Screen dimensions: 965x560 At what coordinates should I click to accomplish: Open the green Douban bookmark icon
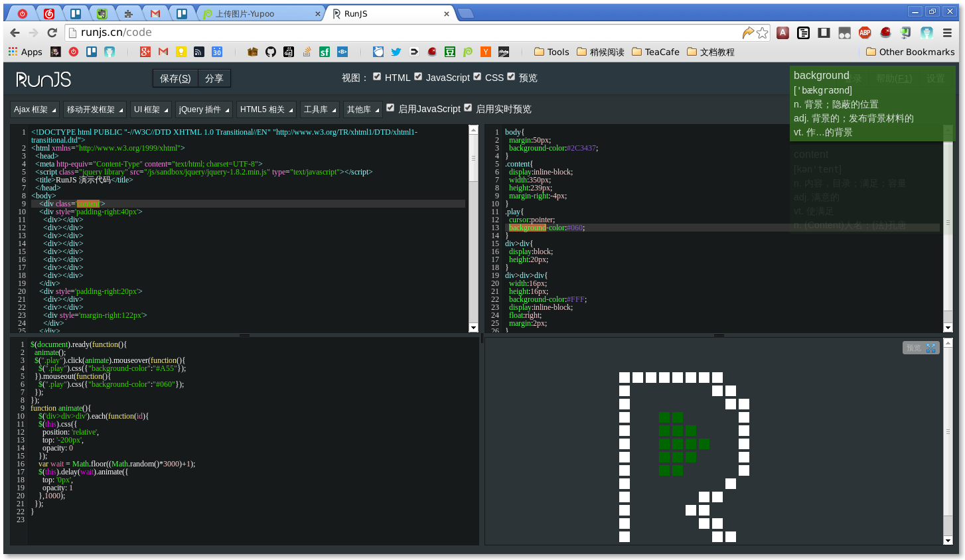pyautogui.click(x=450, y=52)
